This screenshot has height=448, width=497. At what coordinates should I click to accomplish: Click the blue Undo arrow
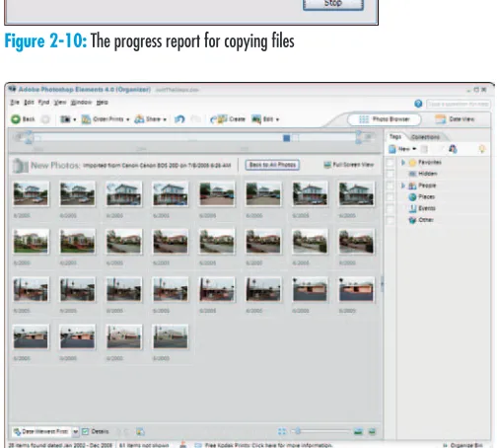[x=179, y=119]
